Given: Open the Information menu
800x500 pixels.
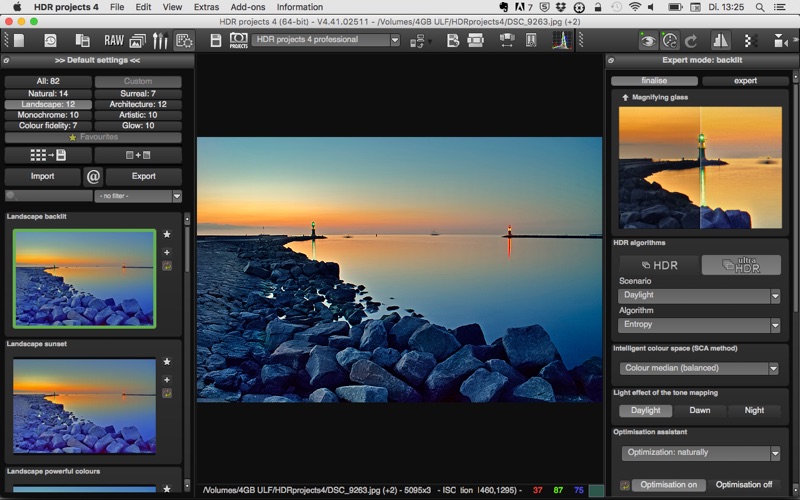Looking at the screenshot, I should 299,7.
